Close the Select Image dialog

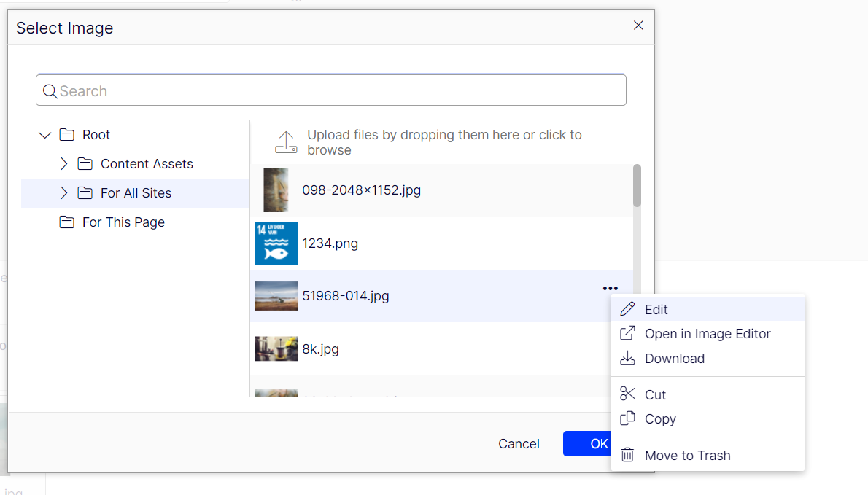638,26
